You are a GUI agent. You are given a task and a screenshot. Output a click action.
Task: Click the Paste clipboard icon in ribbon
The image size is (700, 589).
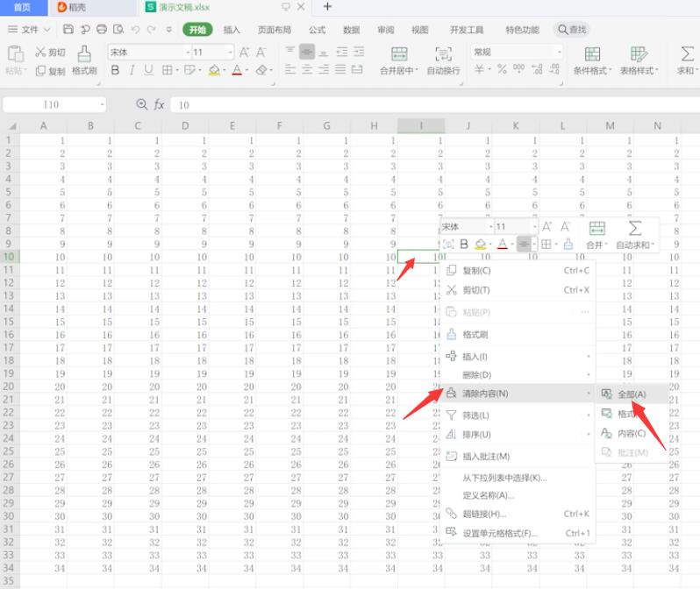click(x=16, y=54)
